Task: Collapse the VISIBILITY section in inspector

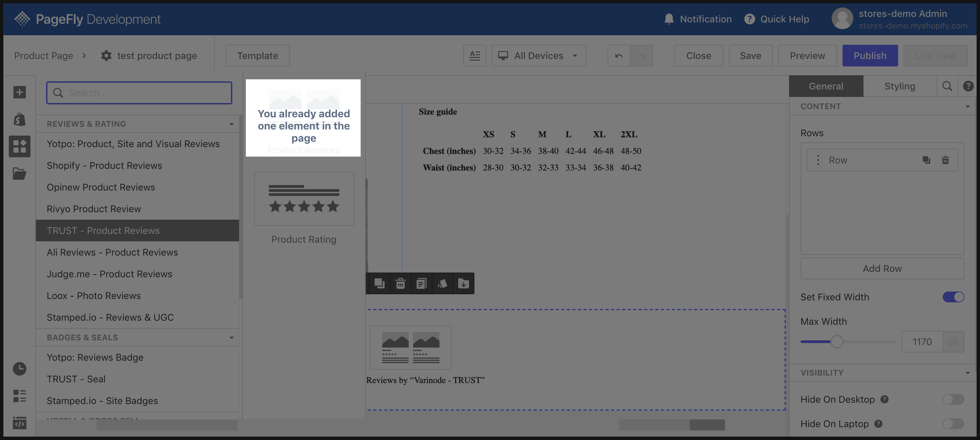Action: pos(968,373)
